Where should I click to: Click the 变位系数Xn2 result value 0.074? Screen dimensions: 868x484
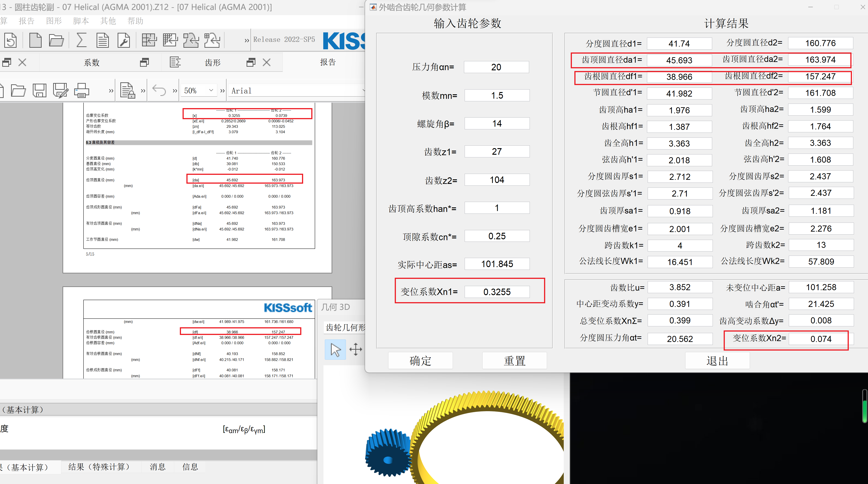(x=821, y=339)
